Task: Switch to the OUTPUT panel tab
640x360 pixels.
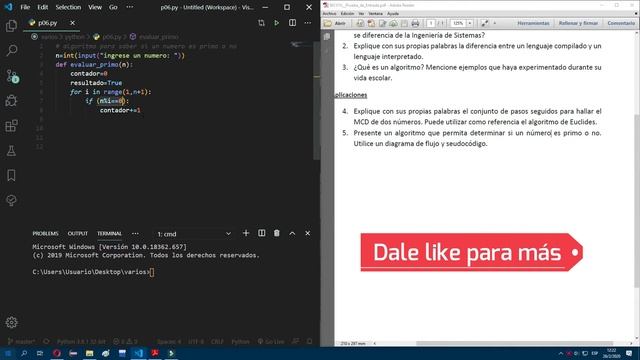Action: 78,233
